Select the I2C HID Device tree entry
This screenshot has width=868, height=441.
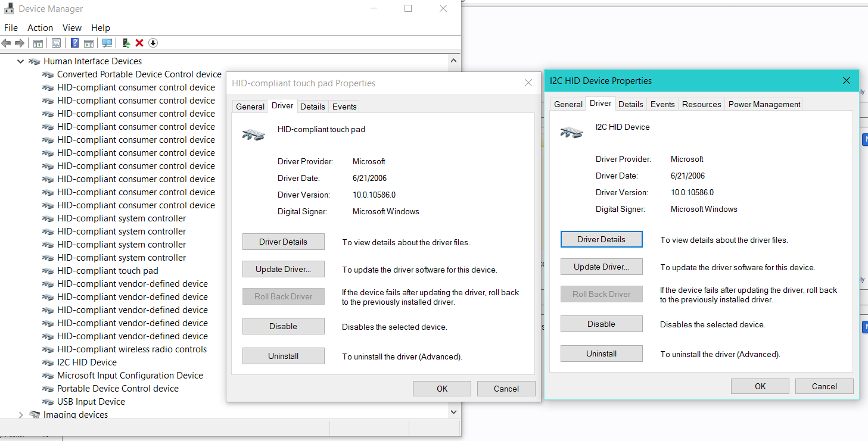86,362
